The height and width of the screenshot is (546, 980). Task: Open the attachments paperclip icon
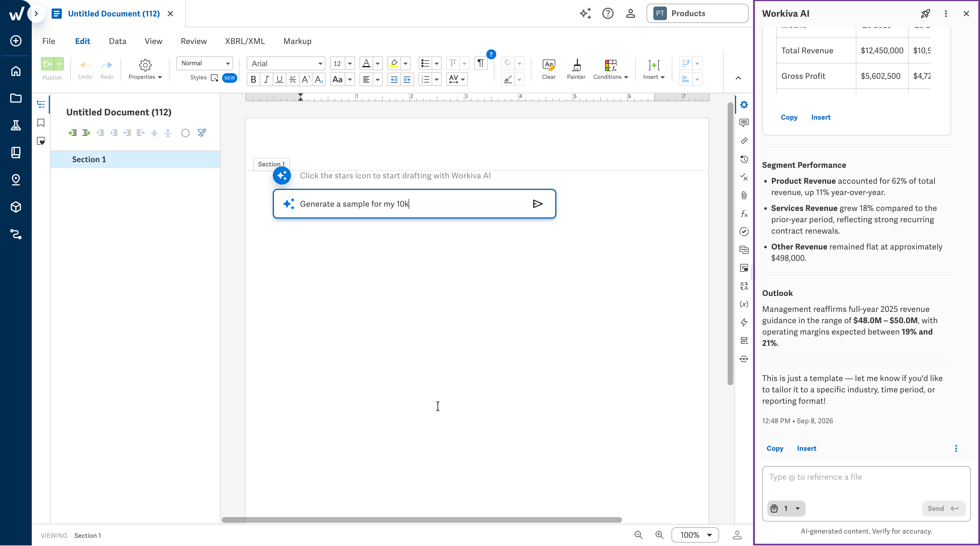coord(744,195)
